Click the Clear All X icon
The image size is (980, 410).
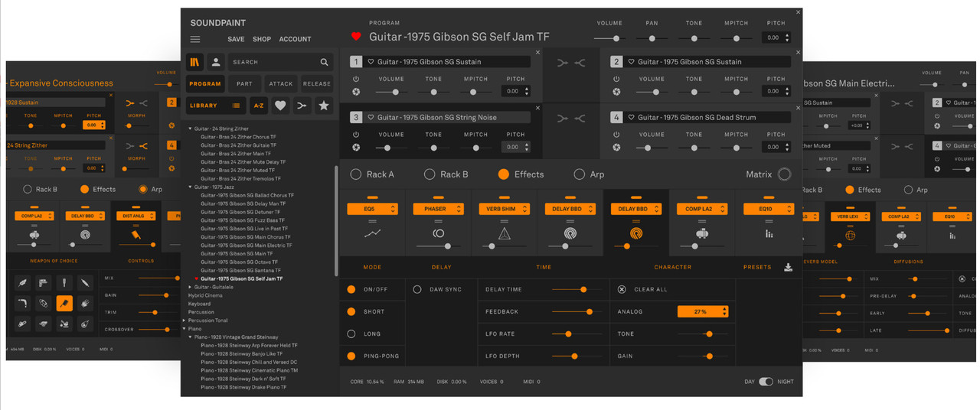622,289
